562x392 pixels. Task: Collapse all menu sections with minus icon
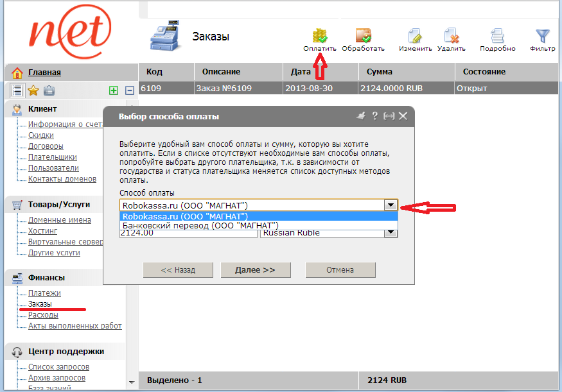[129, 90]
